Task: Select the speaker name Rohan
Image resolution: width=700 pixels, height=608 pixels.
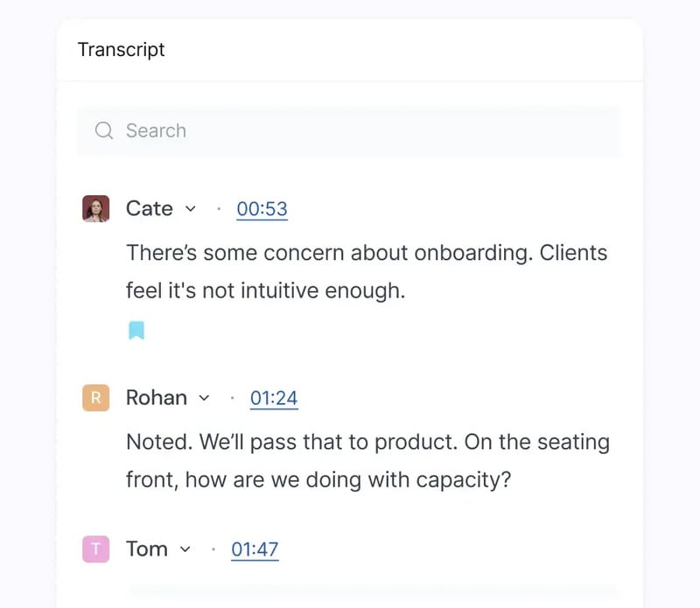Action: [x=157, y=398]
